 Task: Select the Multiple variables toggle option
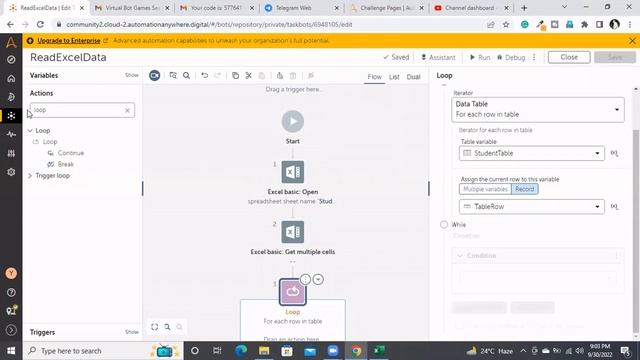pos(485,189)
